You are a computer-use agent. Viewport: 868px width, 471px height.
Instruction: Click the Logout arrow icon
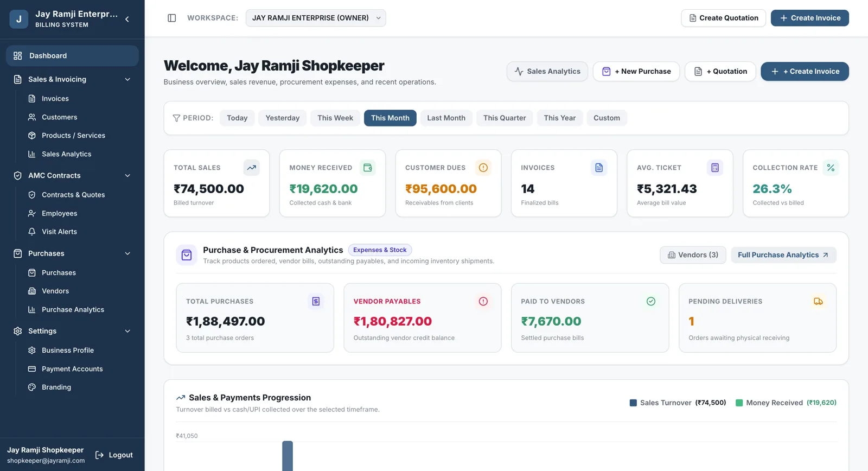pyautogui.click(x=99, y=455)
